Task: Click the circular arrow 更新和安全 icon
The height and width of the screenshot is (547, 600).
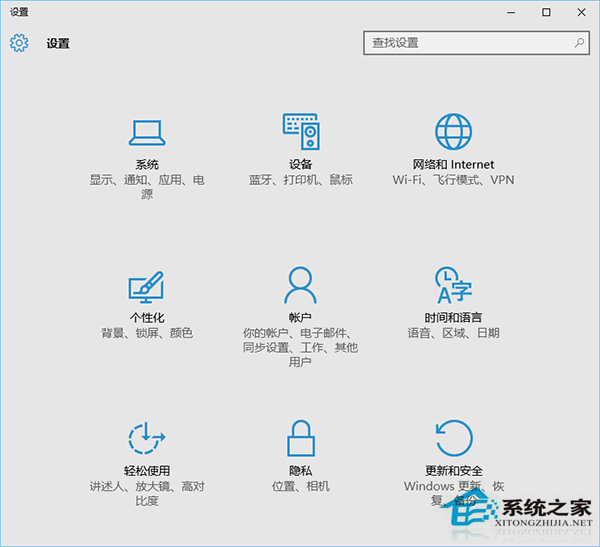Action: [x=453, y=439]
